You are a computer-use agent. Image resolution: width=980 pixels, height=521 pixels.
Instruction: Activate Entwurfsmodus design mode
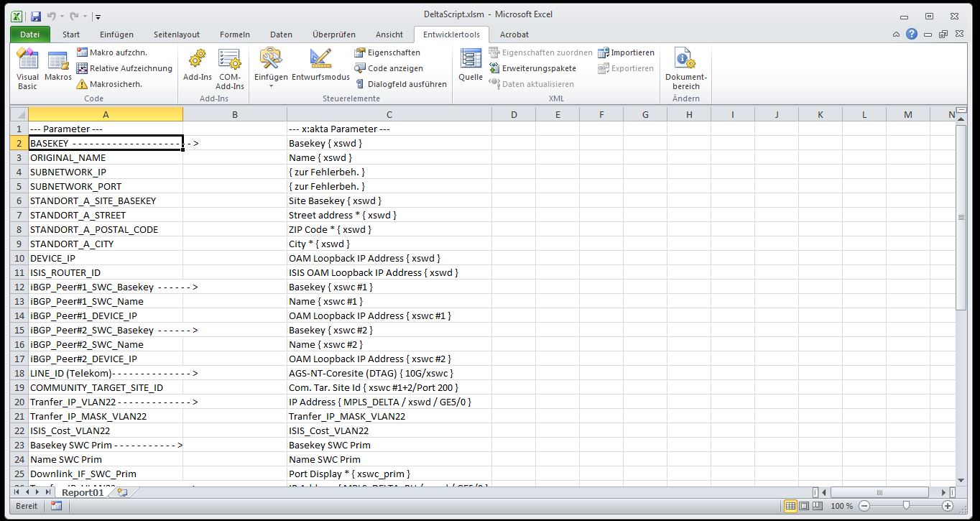click(320, 66)
